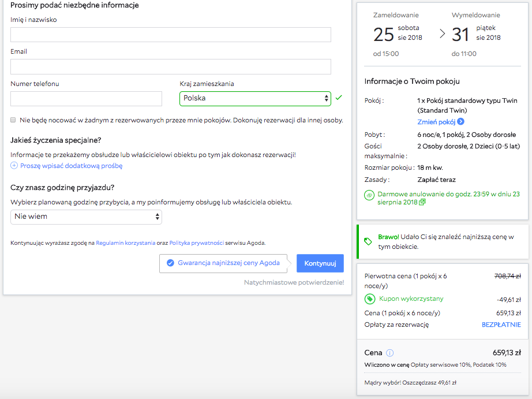The image size is (532, 399).
Task: Focus the Imię i nazwisko field
Action: click(170, 35)
